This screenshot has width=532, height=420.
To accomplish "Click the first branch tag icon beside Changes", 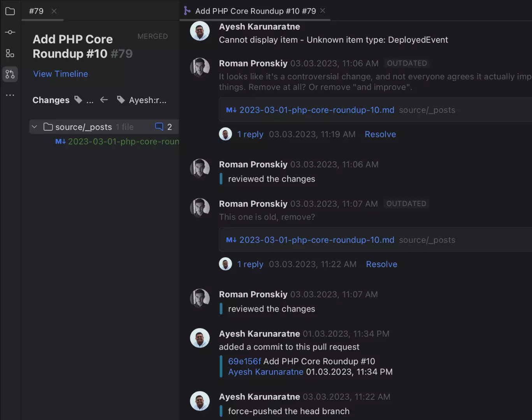I will pos(78,100).
